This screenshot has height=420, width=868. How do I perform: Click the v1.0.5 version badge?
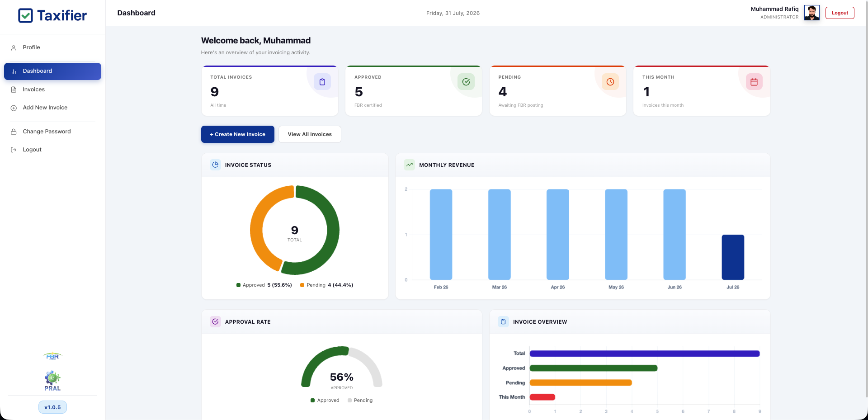(52, 407)
